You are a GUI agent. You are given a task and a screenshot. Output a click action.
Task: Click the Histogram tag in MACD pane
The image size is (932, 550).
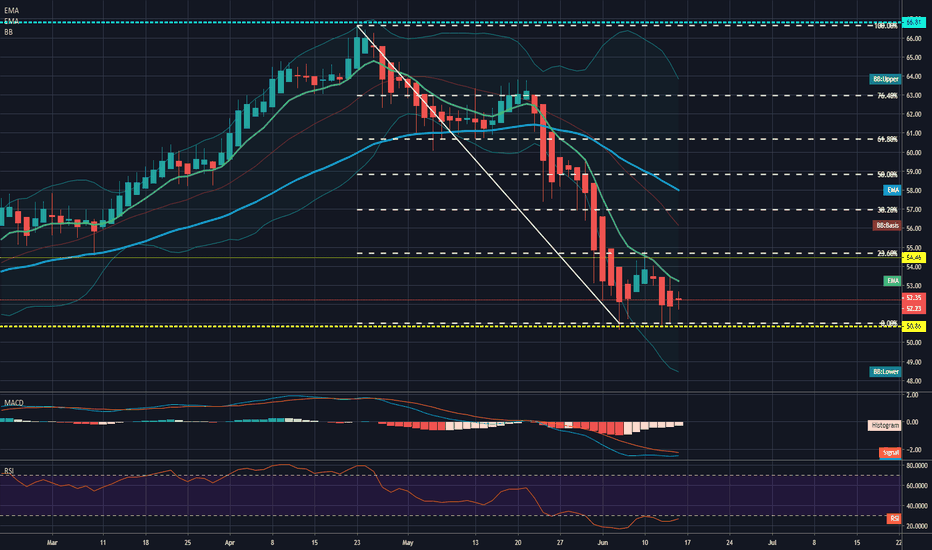[885, 425]
